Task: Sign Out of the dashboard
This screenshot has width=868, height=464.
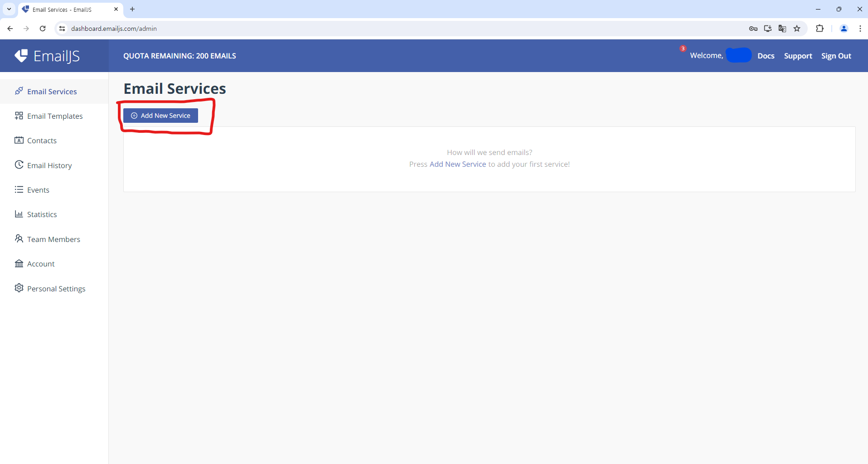Action: [836, 56]
